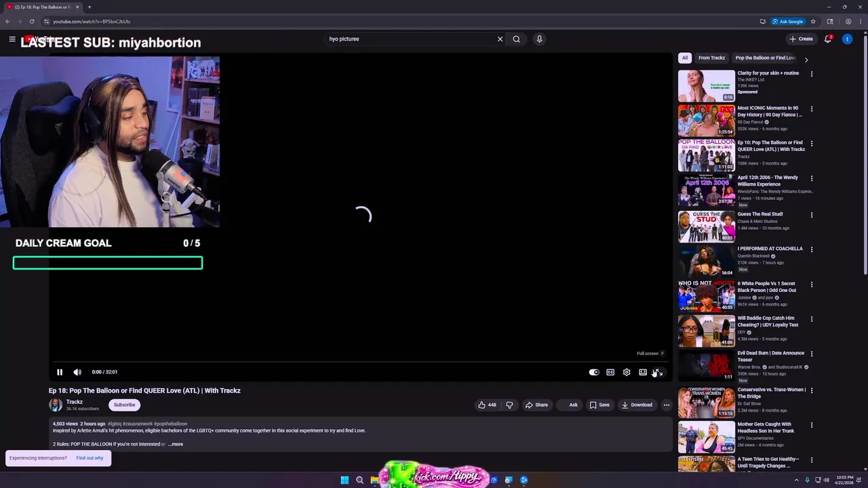
Task: Open more actions ellipsis under video
Action: coord(667,405)
